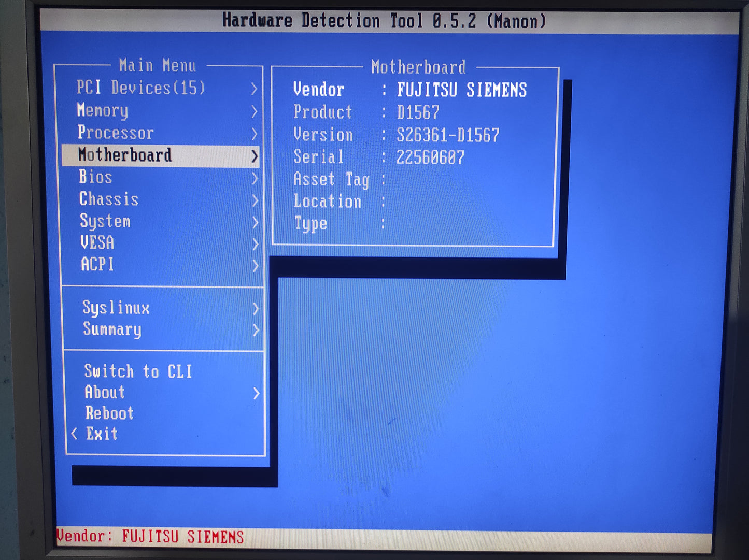Select ACPI in the Main Menu
The width and height of the screenshot is (749, 560).
97,265
